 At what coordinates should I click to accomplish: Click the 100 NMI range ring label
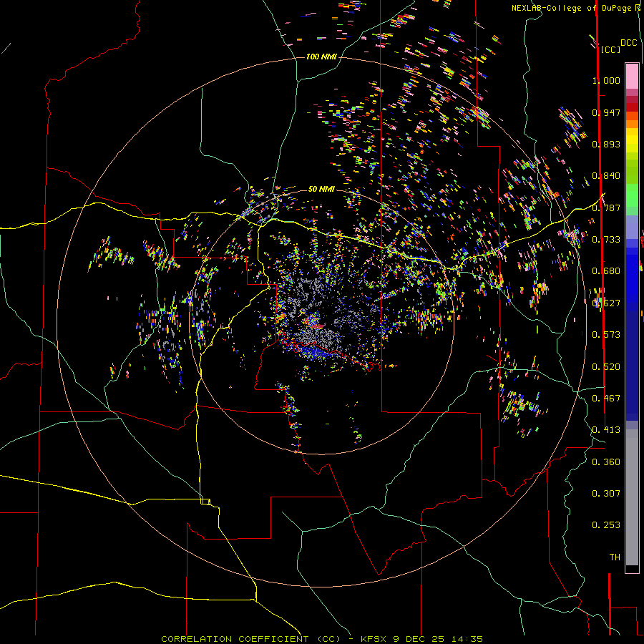pos(321,57)
